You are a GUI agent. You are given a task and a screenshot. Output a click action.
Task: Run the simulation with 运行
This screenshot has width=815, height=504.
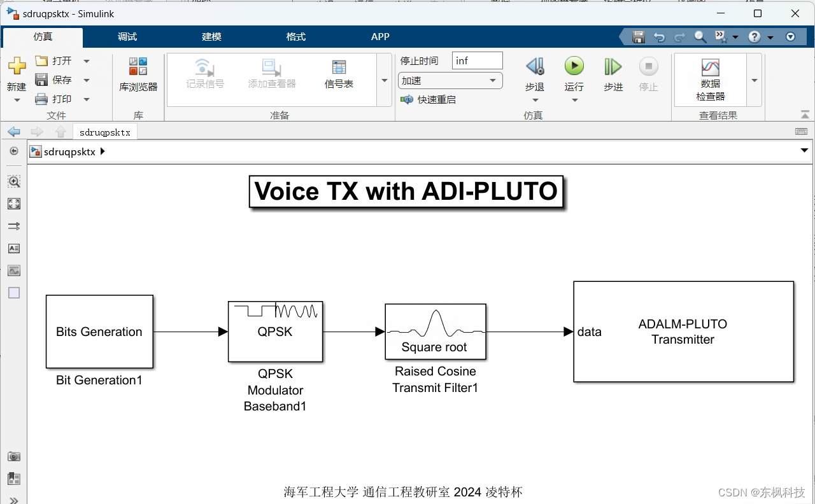coord(574,66)
